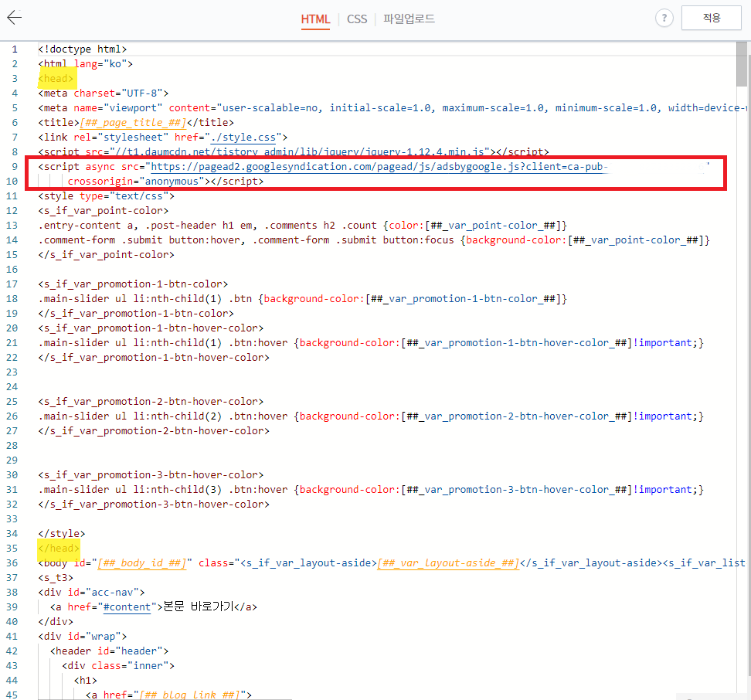
Task: Click the googlesyndication adsbygoogle.js URL
Action: pos(379,167)
